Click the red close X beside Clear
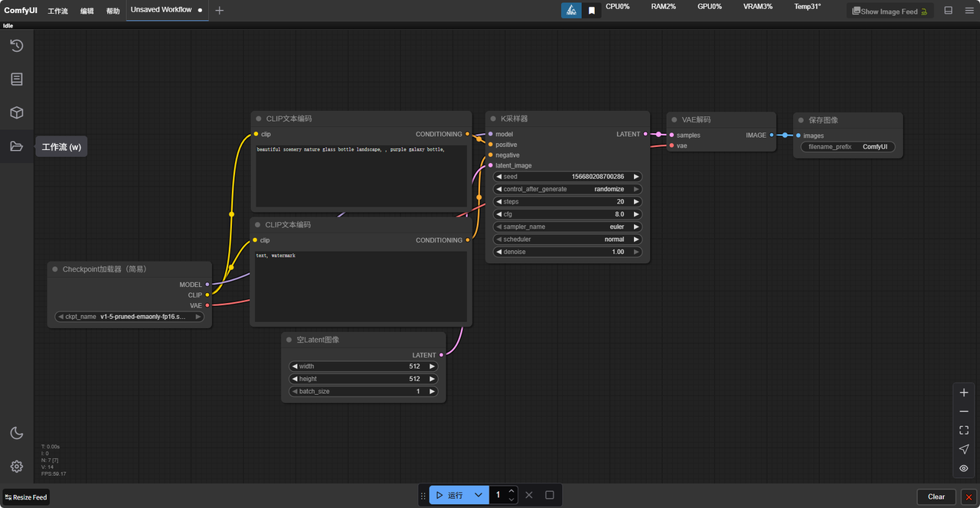Image resolution: width=980 pixels, height=508 pixels. pos(969,497)
